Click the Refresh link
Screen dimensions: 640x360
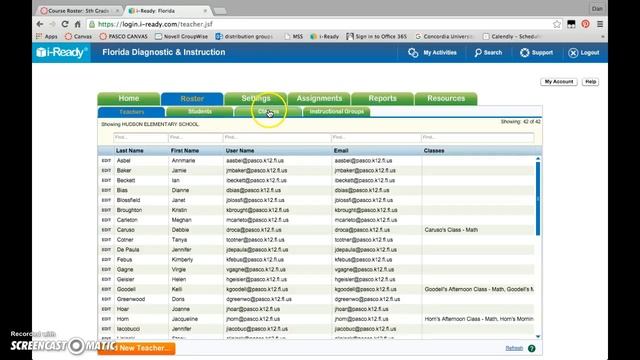pos(514,348)
